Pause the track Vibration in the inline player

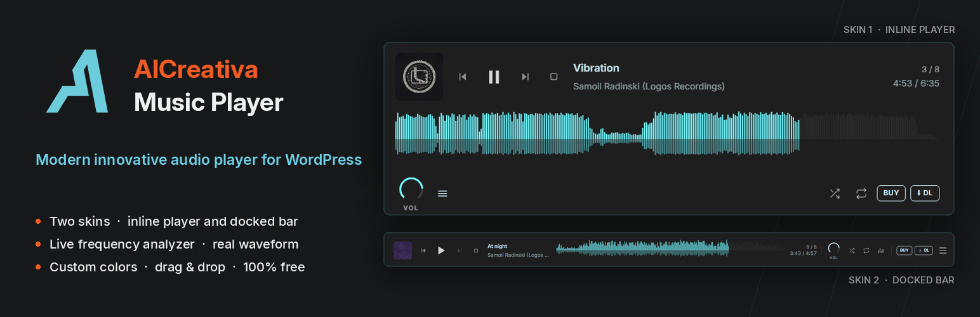pyautogui.click(x=494, y=77)
